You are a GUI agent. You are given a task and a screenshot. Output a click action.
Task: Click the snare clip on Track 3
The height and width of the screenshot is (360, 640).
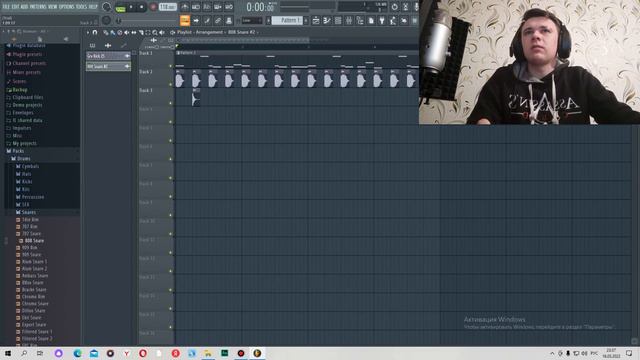[196, 97]
